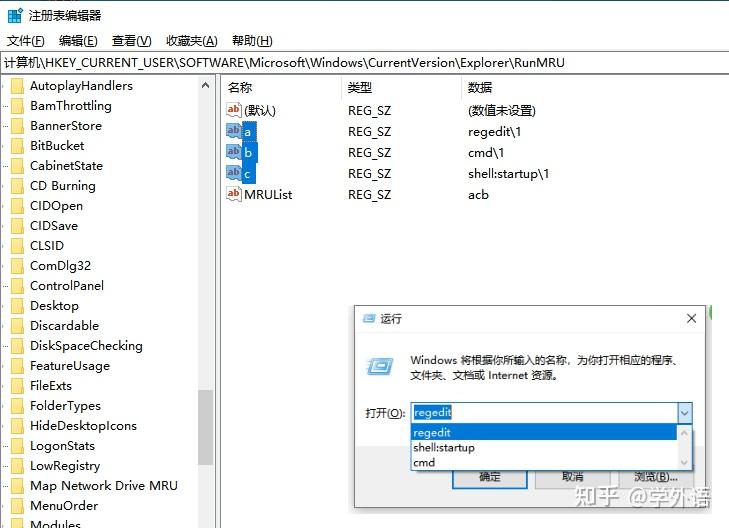
Task: Click the string icon of value b
Action: click(233, 152)
